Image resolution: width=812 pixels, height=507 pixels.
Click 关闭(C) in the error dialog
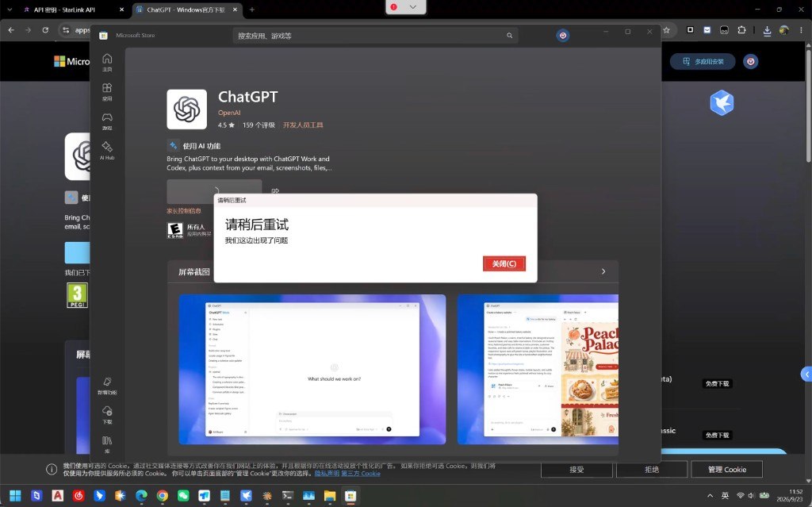[x=504, y=263]
